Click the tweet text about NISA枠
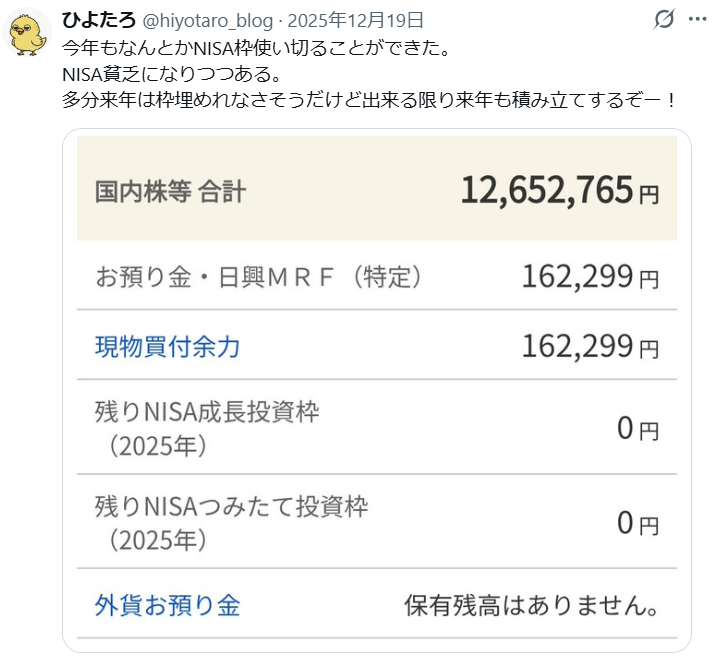This screenshot has width=721, height=659. point(300,74)
